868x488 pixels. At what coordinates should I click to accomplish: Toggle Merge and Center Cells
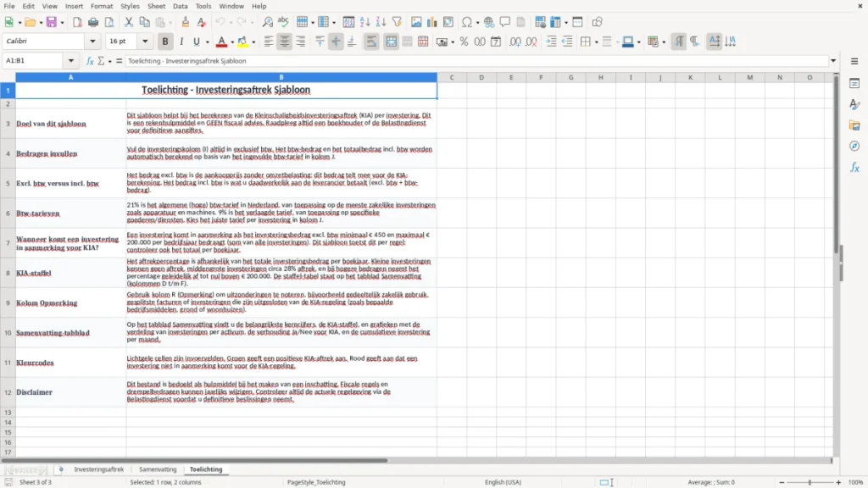391,42
